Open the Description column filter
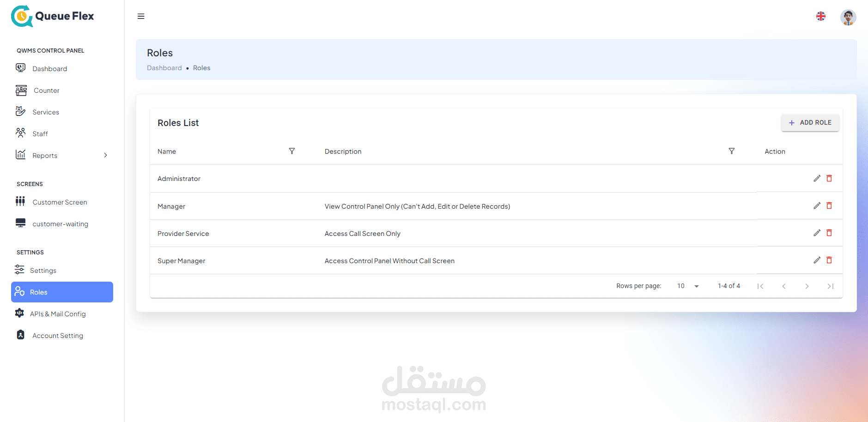Image resolution: width=868 pixels, height=422 pixels. (732, 151)
